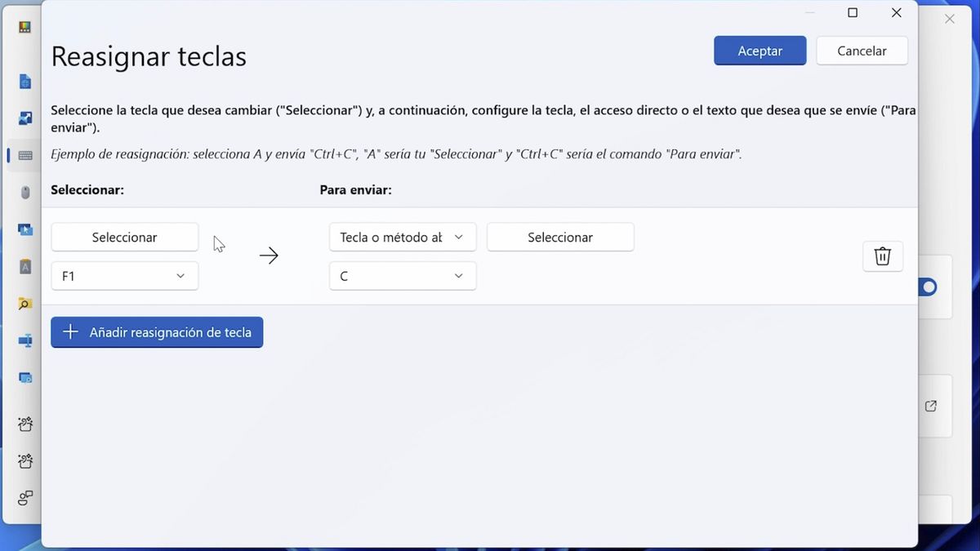
Task: Open the F1 key dropdown
Action: tap(124, 276)
